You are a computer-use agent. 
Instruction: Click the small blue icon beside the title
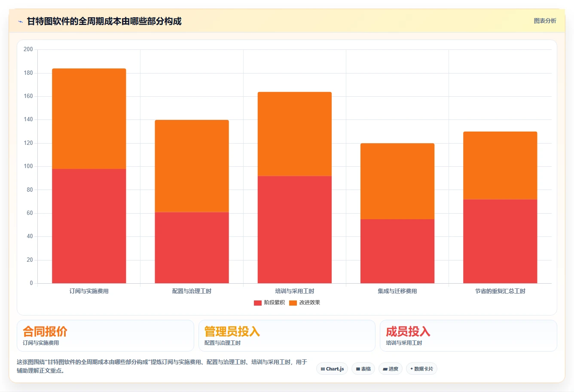[x=20, y=21]
